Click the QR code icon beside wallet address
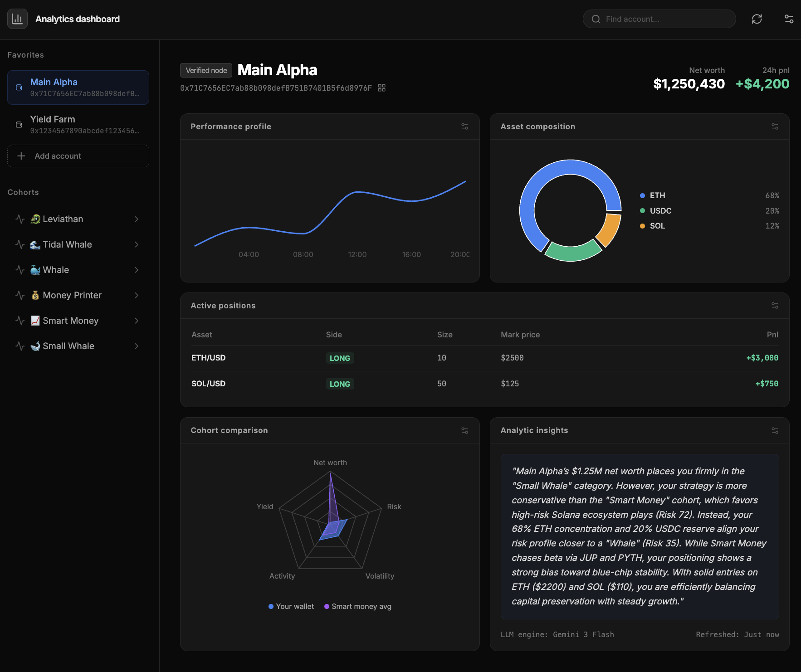801x672 pixels. pos(382,88)
